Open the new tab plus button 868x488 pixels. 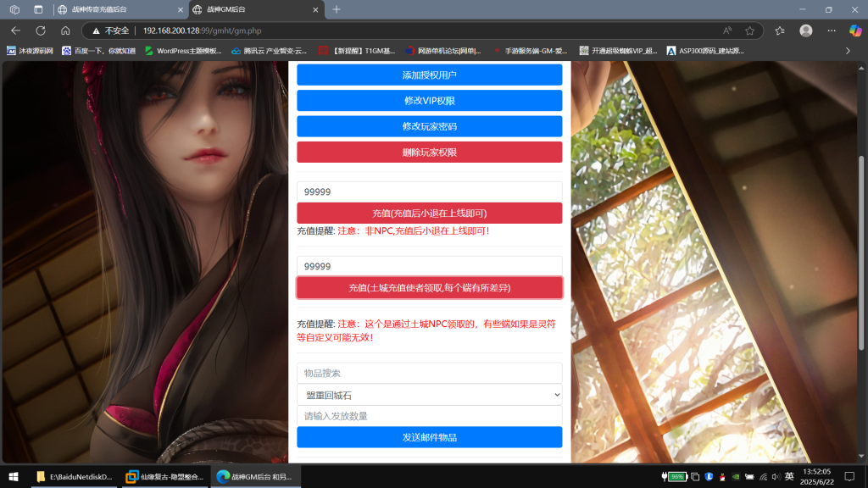click(x=337, y=9)
